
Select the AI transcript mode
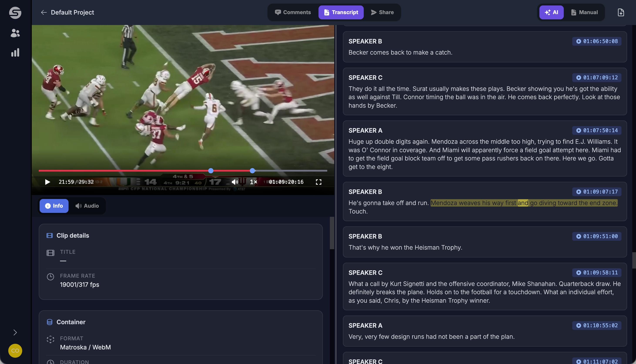click(x=551, y=12)
